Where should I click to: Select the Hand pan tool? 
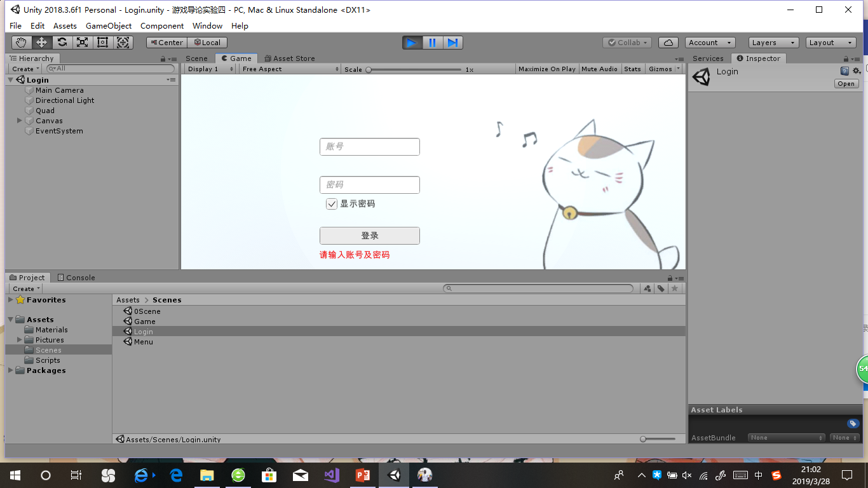point(21,42)
